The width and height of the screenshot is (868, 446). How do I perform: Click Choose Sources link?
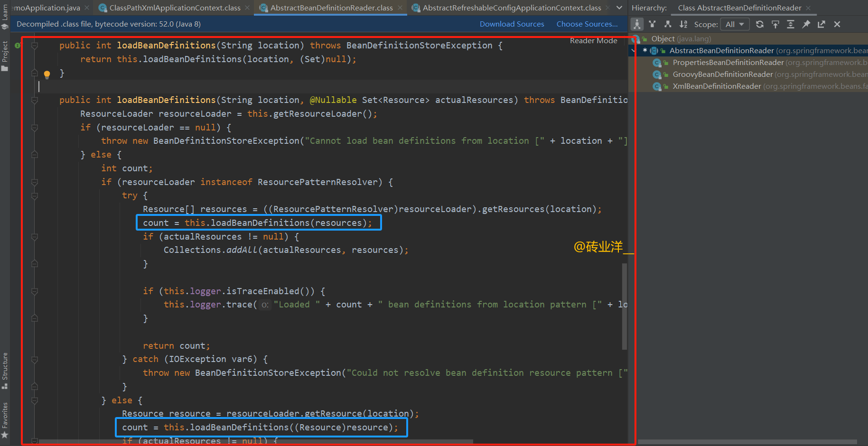pos(587,24)
